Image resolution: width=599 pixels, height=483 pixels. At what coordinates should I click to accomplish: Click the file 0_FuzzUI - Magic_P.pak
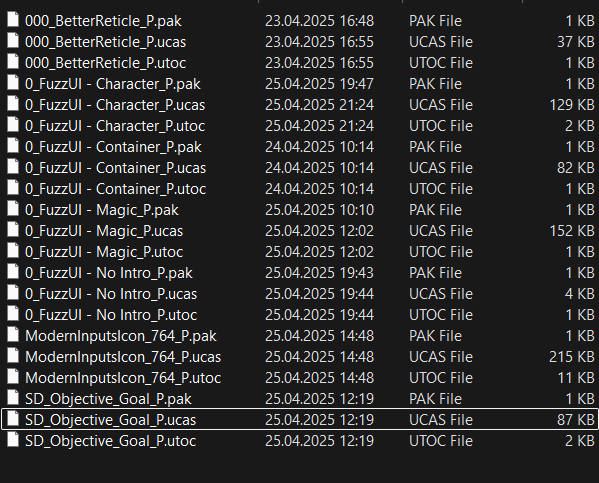[102, 210]
